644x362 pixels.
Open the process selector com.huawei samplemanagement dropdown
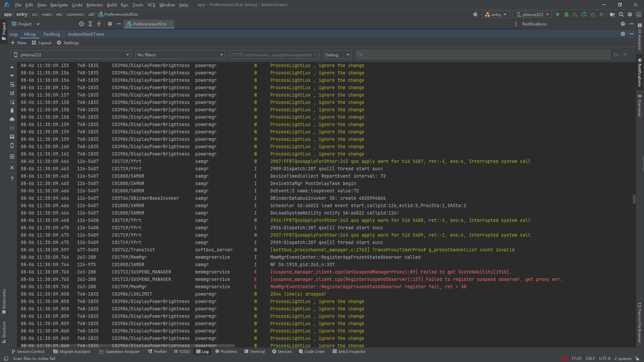click(x=274, y=55)
